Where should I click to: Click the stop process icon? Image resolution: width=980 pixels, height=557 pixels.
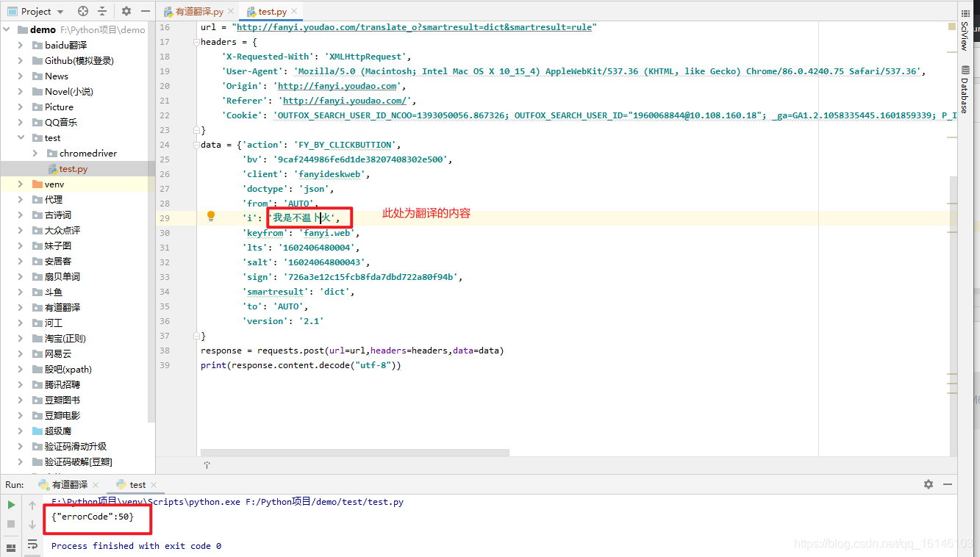pyautogui.click(x=11, y=524)
